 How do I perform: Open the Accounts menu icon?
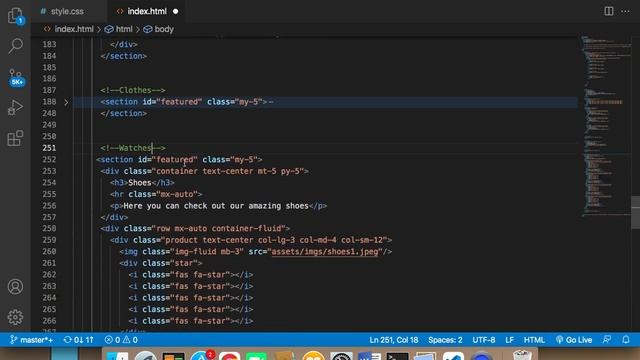[16, 287]
